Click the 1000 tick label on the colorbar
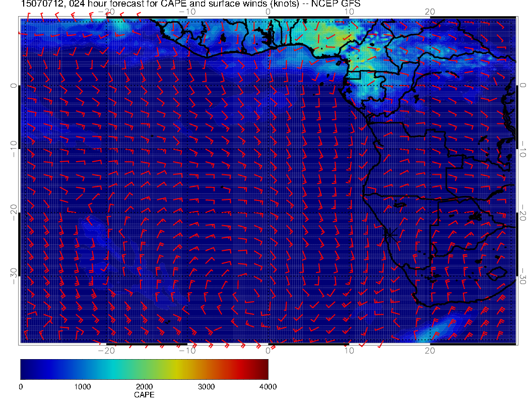The width and height of the screenshot is (532, 411). coord(82,387)
